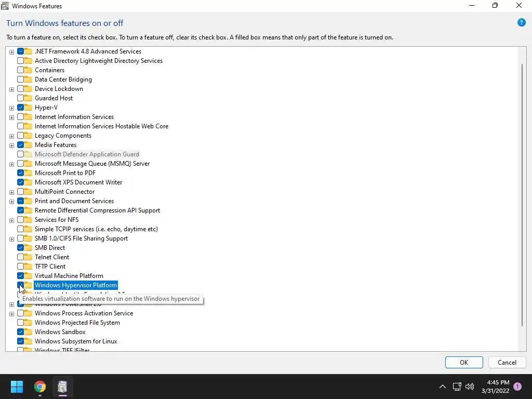
Task: Select Windows Process Activation Service row
Action: coord(84,313)
